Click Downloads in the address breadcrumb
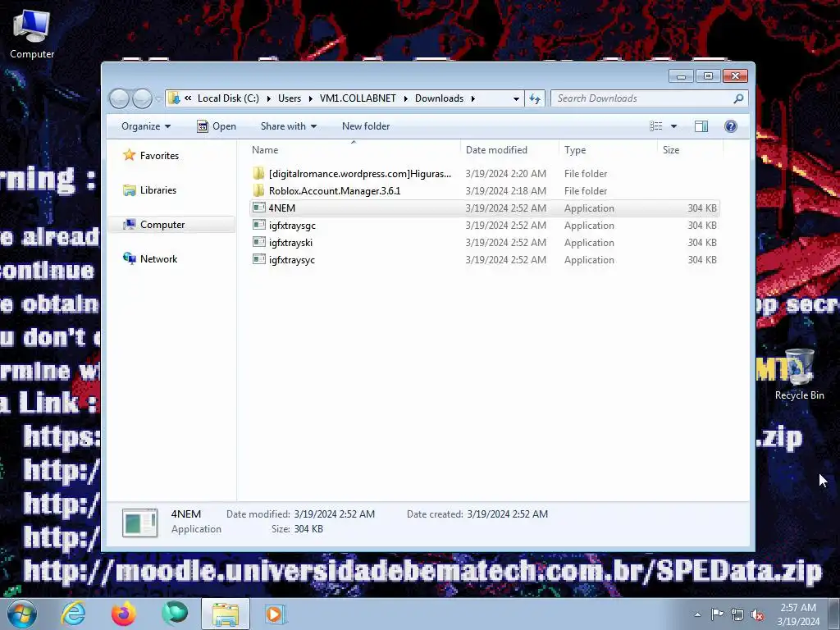 [x=440, y=98]
